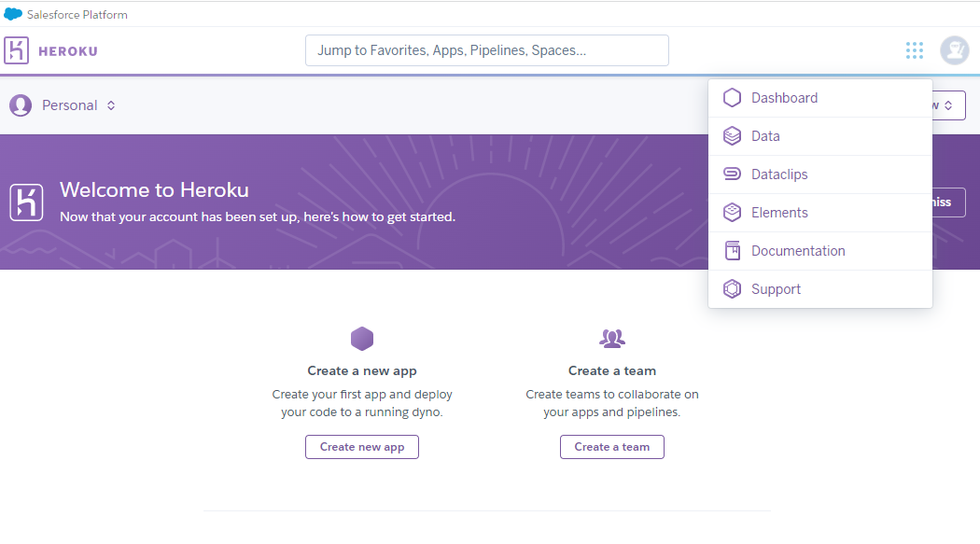Image resolution: width=980 pixels, height=544 pixels.
Task: Toggle the nine-dot app switcher icon
Action: coord(915,50)
